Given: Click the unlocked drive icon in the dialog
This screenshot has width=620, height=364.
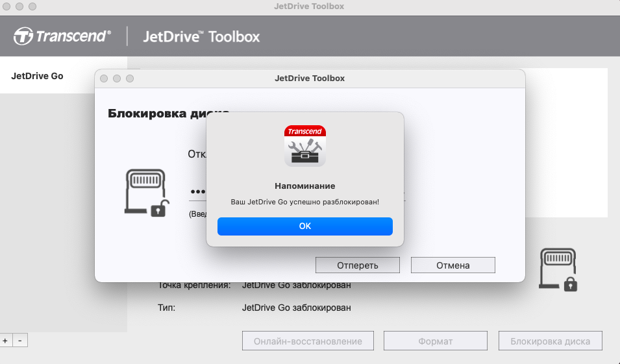Looking at the screenshot, I should tap(147, 193).
